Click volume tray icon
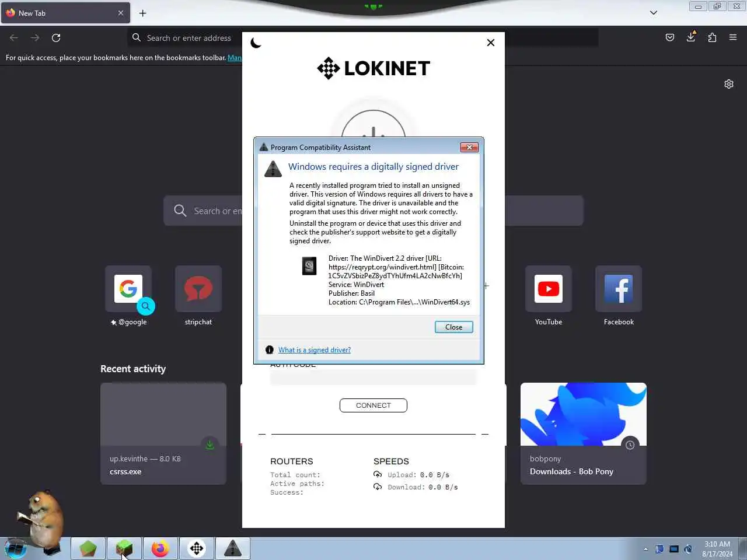Viewport: 747px width, 560px height. click(x=689, y=549)
